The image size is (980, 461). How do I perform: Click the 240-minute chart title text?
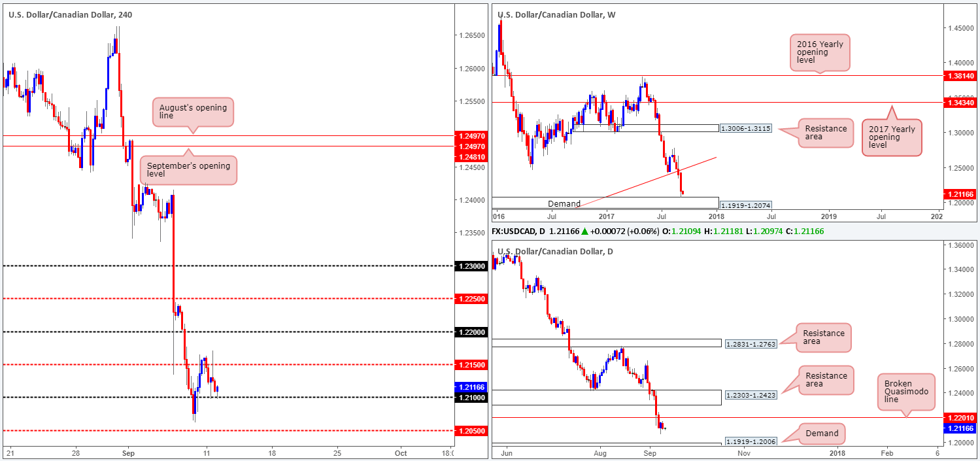pyautogui.click(x=71, y=14)
